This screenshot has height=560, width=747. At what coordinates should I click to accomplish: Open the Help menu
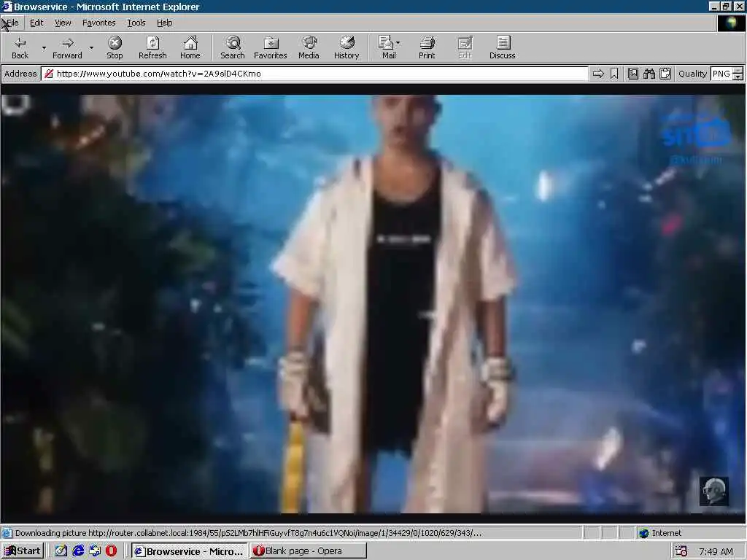165,23
